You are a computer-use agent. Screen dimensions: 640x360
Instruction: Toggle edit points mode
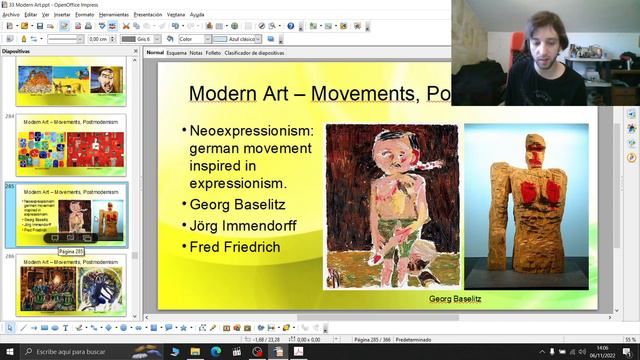[202, 328]
